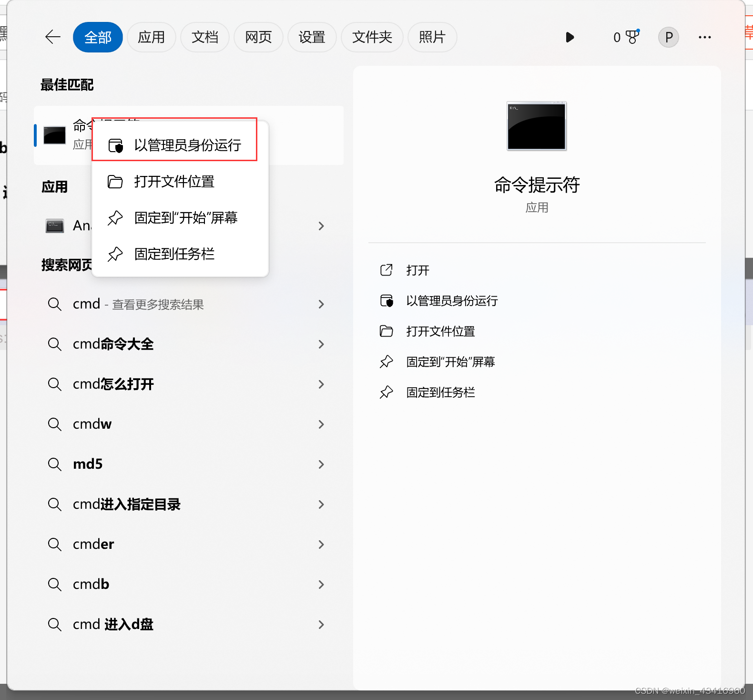This screenshot has height=700, width=753.
Task: Click the pin icon beside 固定到任务栏 in details pane
Action: click(x=387, y=392)
